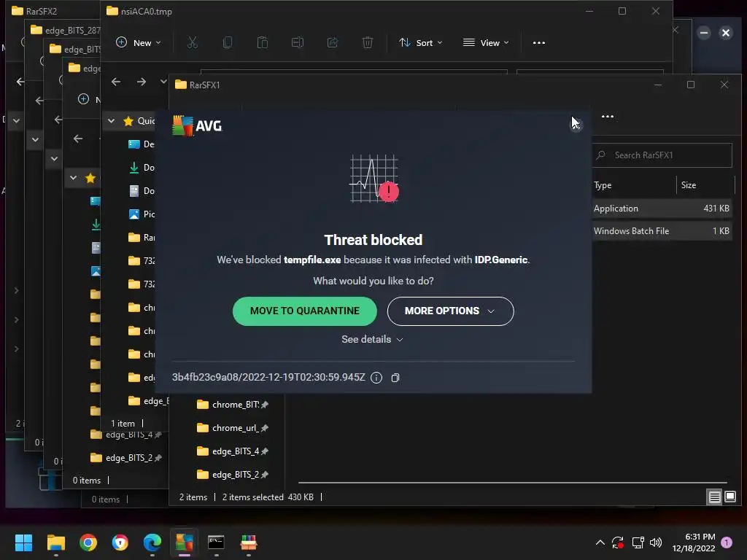Move tempfile.exe to quarantine
The image size is (747, 560).
tap(304, 311)
